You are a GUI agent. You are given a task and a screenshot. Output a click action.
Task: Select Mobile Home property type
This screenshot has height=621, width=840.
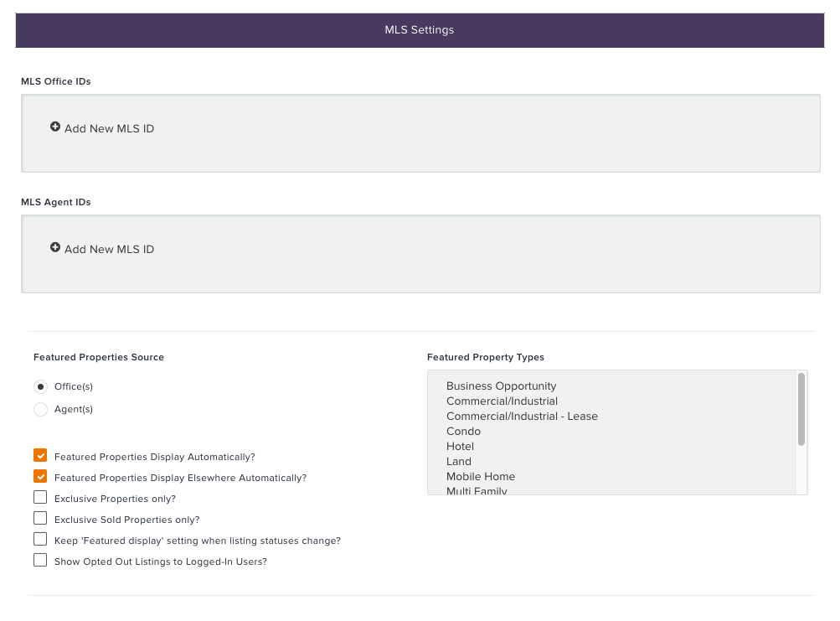coord(481,476)
